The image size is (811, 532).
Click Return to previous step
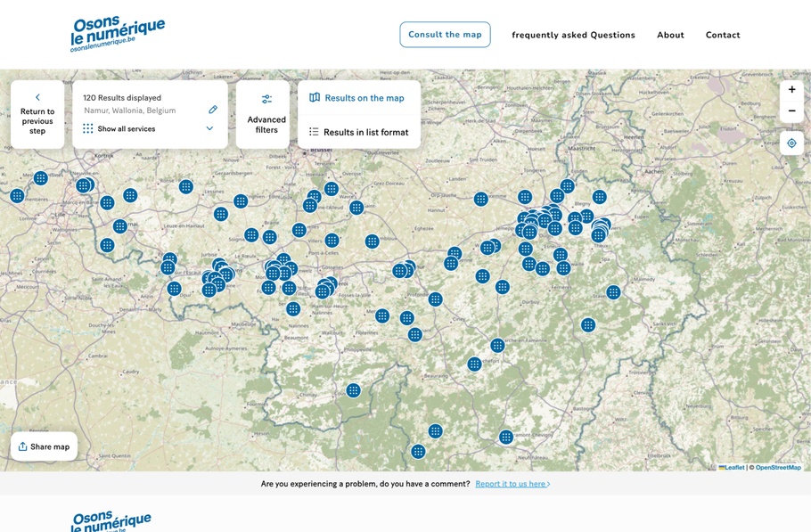click(37, 114)
